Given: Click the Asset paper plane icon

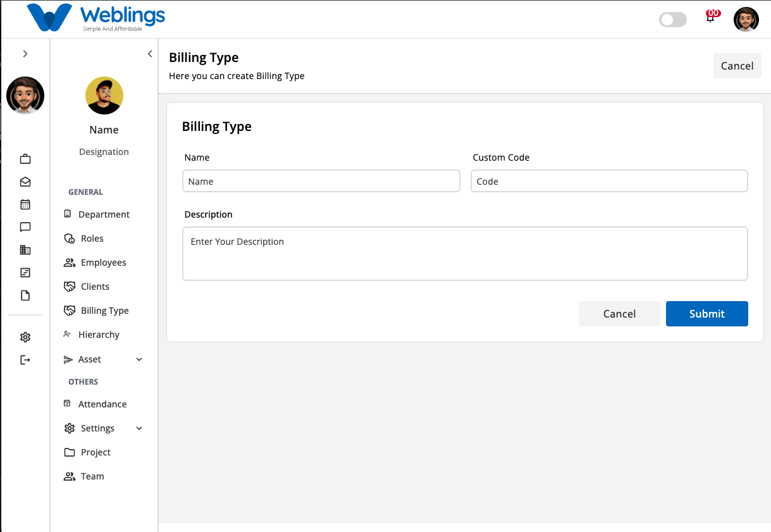Looking at the screenshot, I should click(x=68, y=359).
